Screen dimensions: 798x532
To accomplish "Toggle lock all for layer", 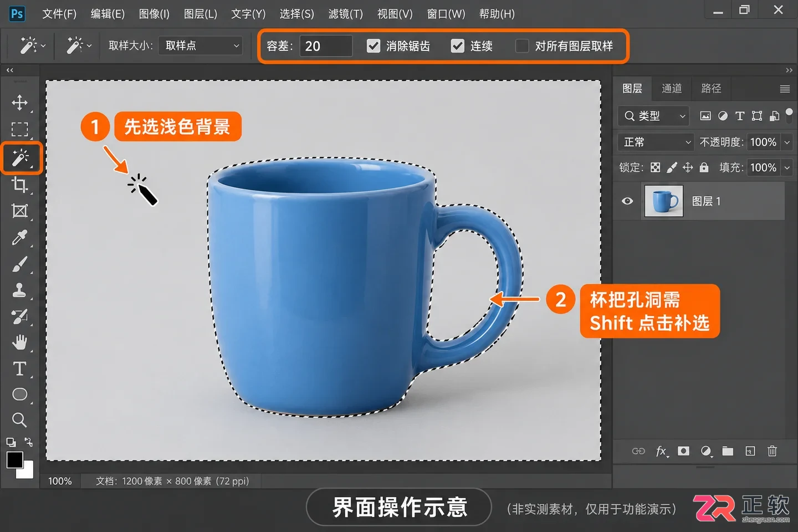I will click(x=704, y=167).
